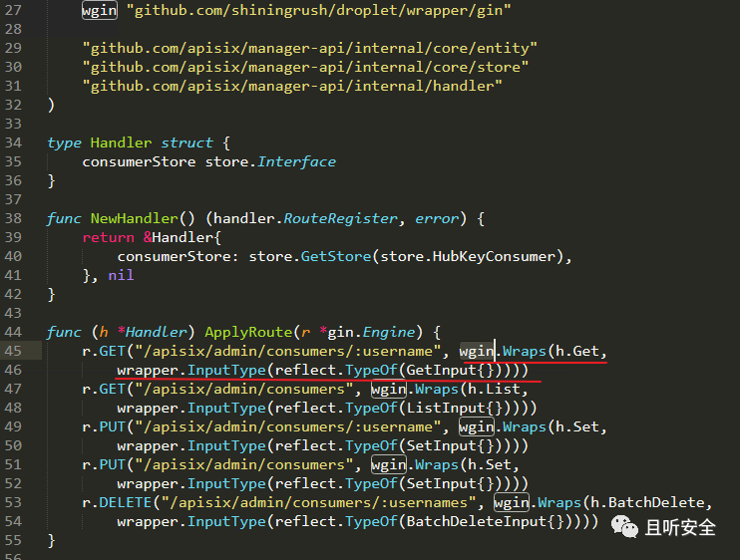Click '&Handler{' on line 39
Viewport: 740px width, 560px height.
coord(183,237)
